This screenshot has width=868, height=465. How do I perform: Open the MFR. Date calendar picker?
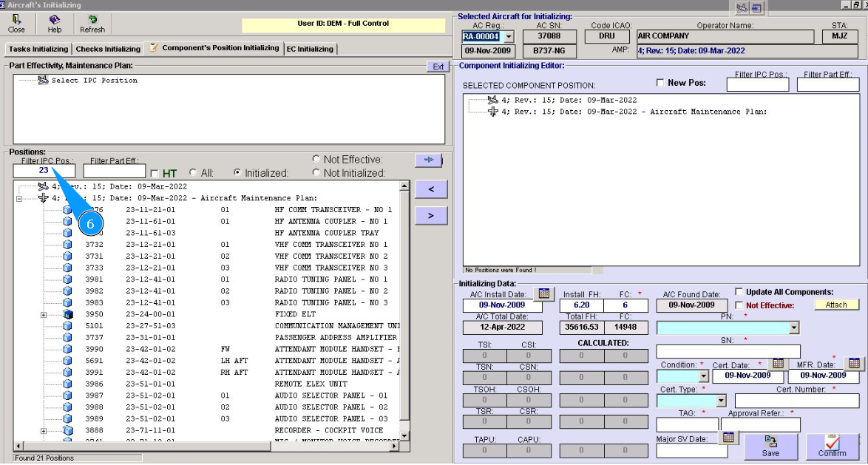[854, 363]
